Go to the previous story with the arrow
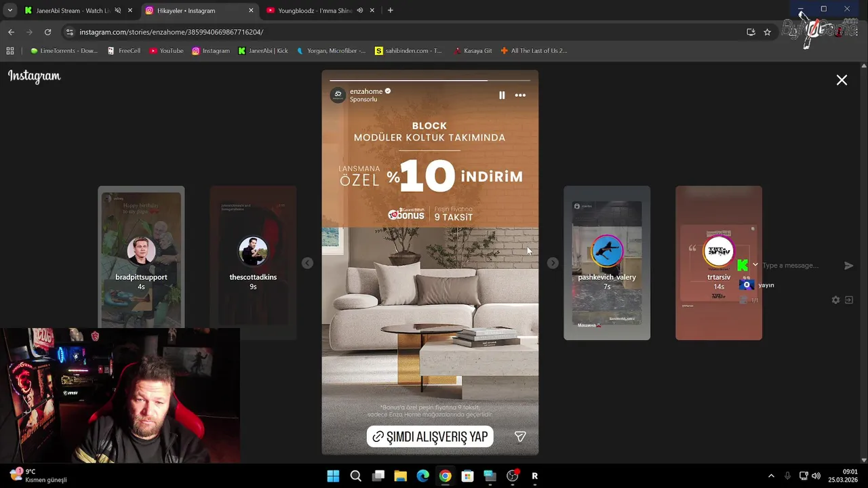The width and height of the screenshot is (868, 488). (x=307, y=263)
